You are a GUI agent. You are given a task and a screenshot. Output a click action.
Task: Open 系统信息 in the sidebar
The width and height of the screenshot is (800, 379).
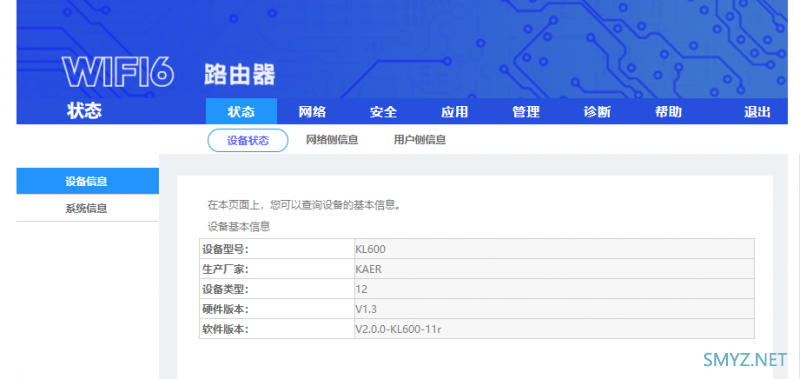[x=87, y=208]
